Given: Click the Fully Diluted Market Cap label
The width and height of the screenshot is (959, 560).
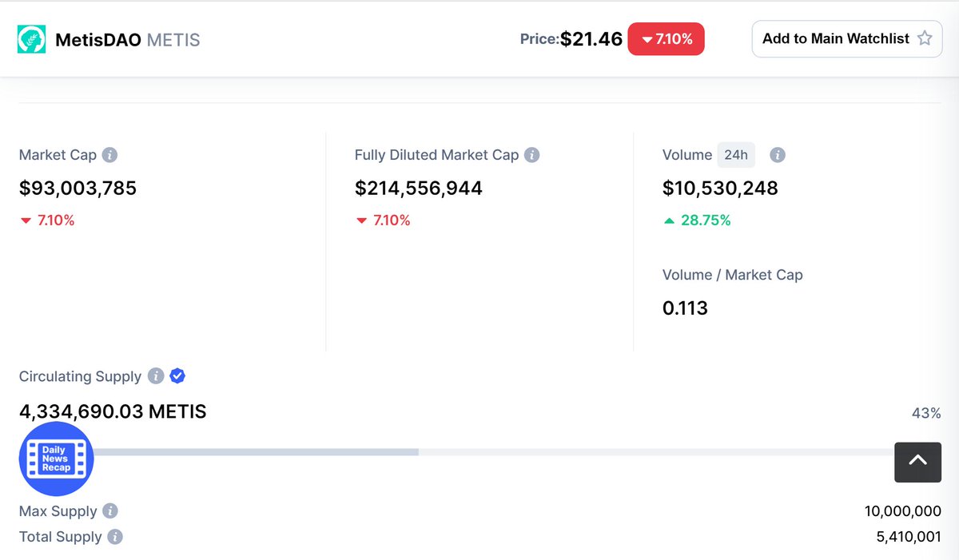Looking at the screenshot, I should coord(436,155).
